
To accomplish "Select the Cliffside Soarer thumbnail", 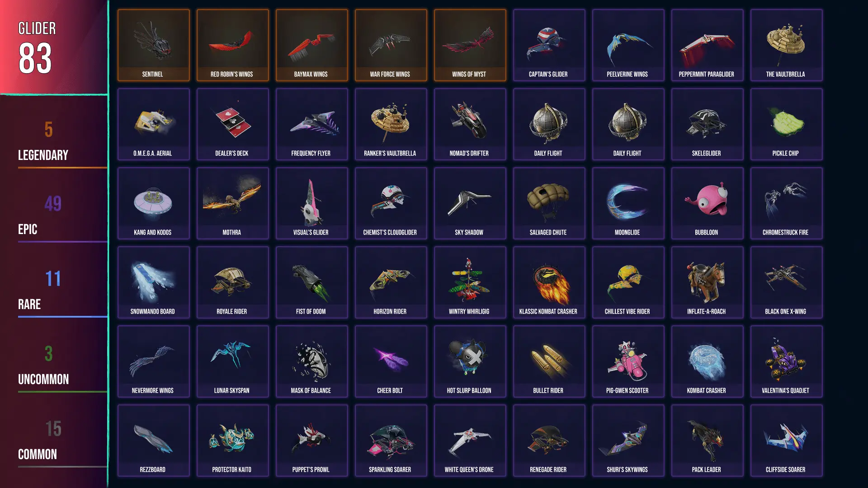I will click(x=786, y=441).
